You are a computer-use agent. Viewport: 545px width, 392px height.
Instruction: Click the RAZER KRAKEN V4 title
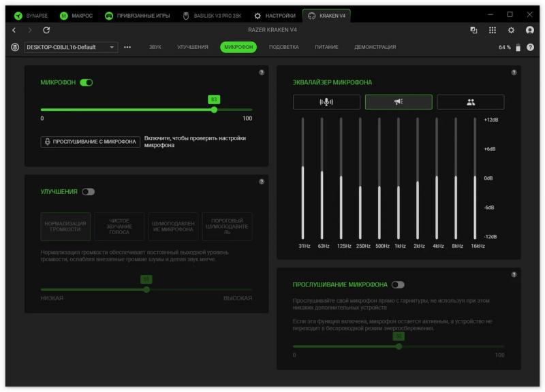tap(272, 30)
